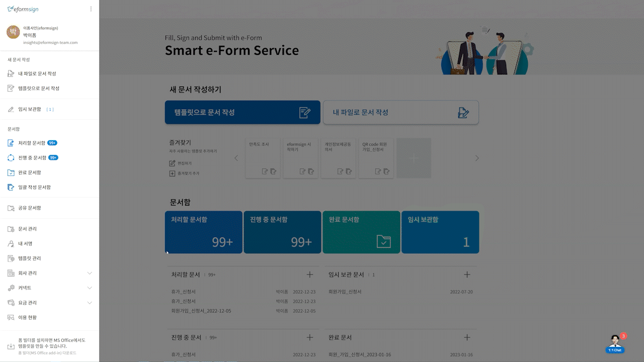Click plus icon in 완료 문서 section

pos(467,337)
